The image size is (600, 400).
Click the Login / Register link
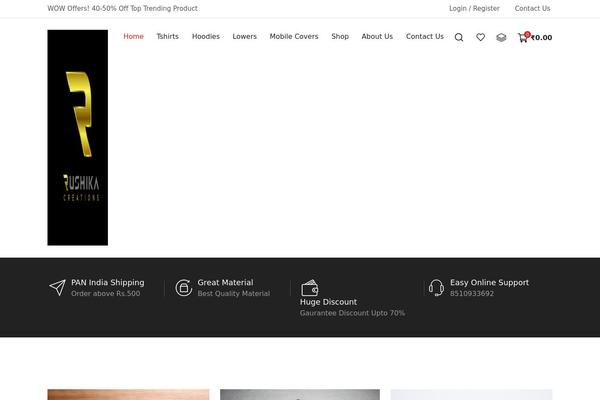(x=474, y=8)
